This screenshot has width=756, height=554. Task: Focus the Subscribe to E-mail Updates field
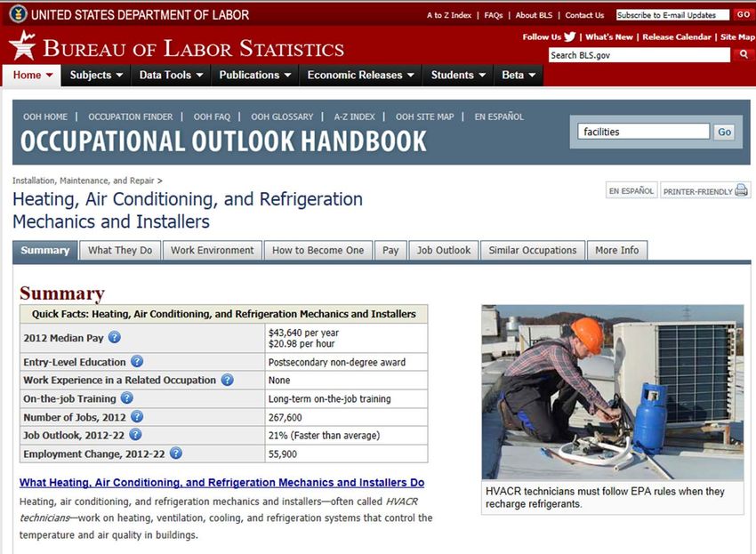tap(672, 15)
